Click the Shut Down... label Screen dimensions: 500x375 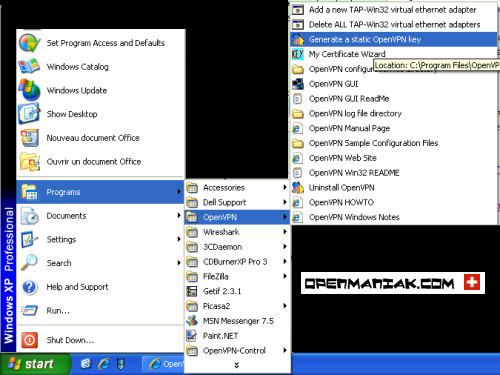pos(70,340)
